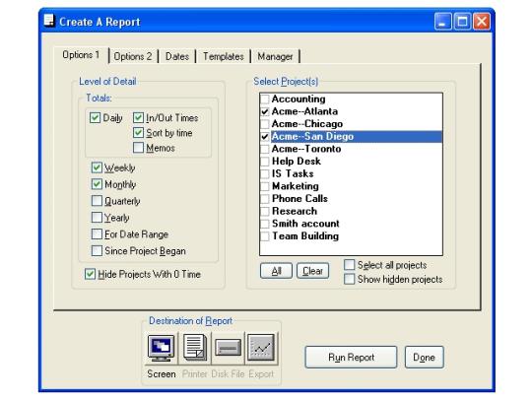The height and width of the screenshot is (399, 532).
Task: Select the Options 1 tab
Action: point(81,55)
